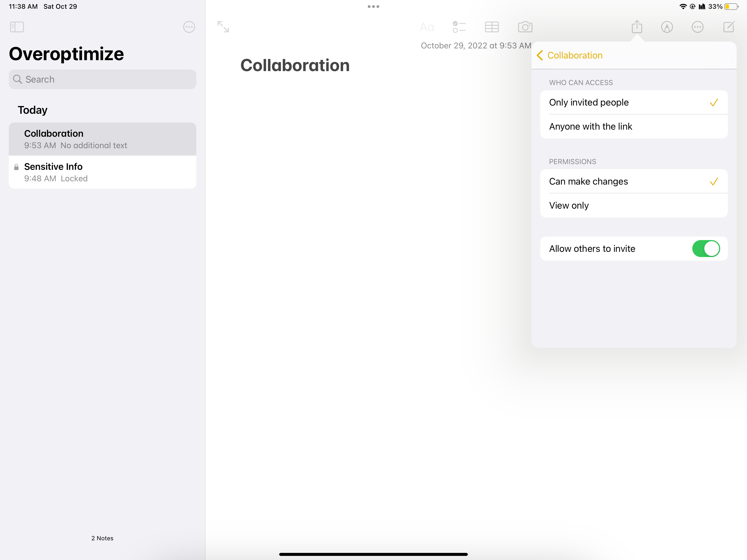Image resolution: width=747 pixels, height=560 pixels.
Task: Tap the multitasking three-dot control
Action: coord(373,6)
